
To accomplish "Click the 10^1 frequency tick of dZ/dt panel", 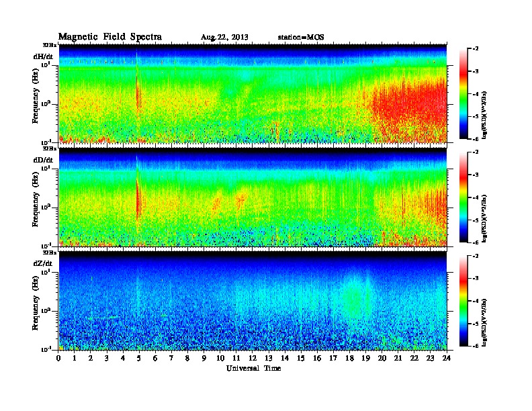I will 46,272.
